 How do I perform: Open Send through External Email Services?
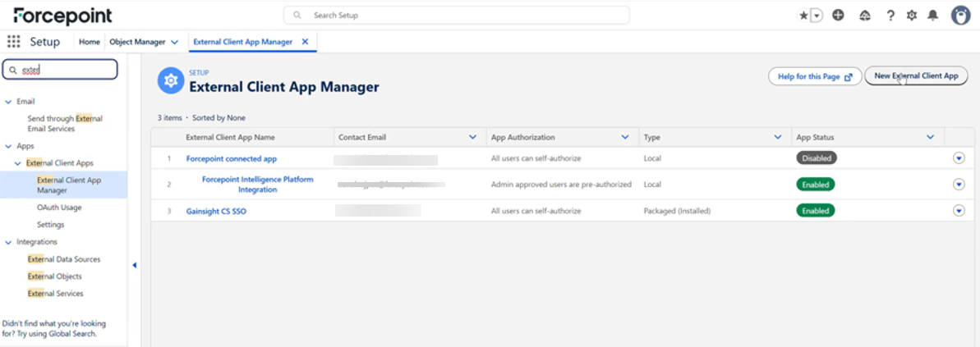[x=65, y=124]
